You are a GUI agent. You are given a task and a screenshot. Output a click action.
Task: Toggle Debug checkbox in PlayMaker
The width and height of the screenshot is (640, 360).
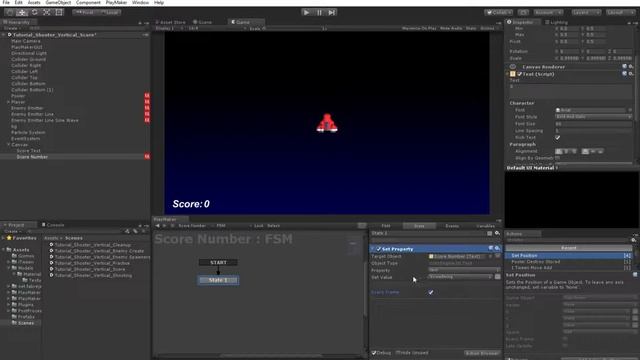coord(373,353)
